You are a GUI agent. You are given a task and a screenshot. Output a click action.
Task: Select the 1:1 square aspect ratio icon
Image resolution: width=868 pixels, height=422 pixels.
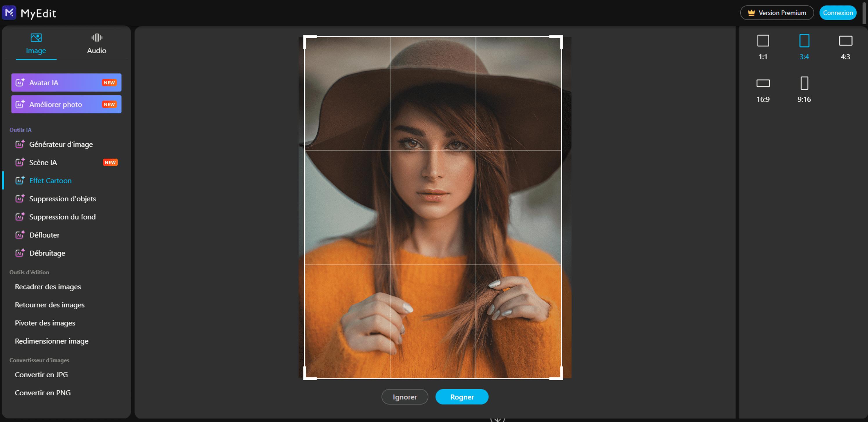tap(763, 41)
